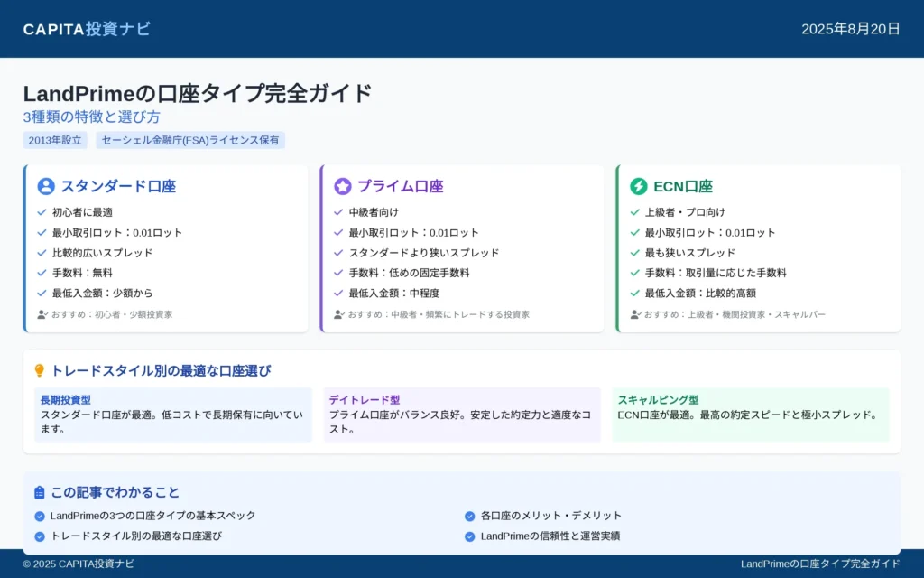Click the ECN口座 card heading
The height and width of the screenshot is (578, 924).
pyautogui.click(x=683, y=186)
